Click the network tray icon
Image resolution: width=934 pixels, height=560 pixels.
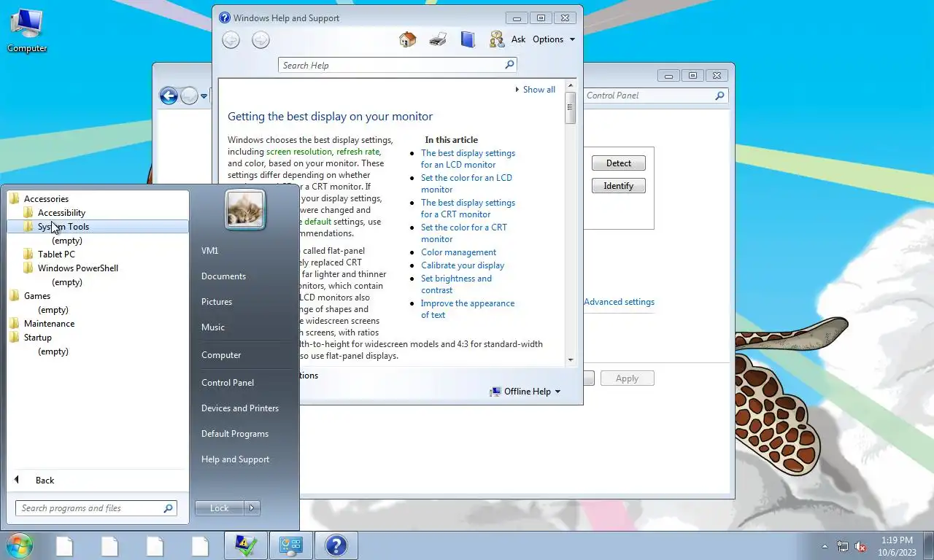coord(842,546)
